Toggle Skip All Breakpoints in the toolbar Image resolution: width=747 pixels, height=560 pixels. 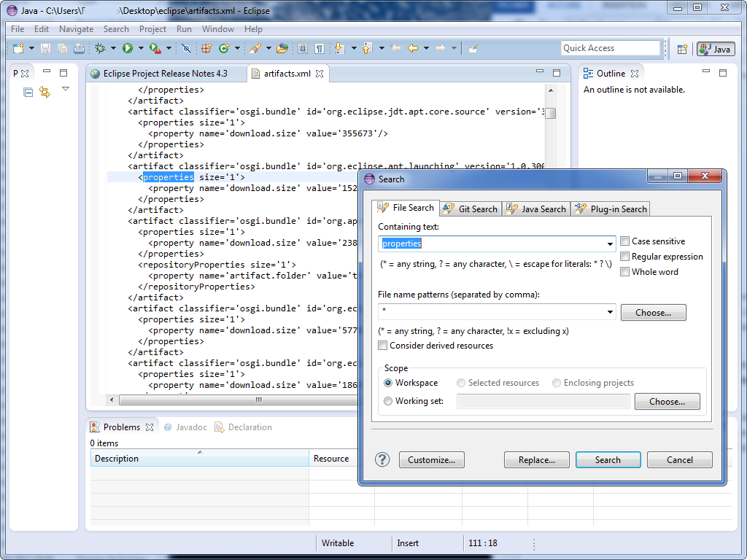pos(187,48)
